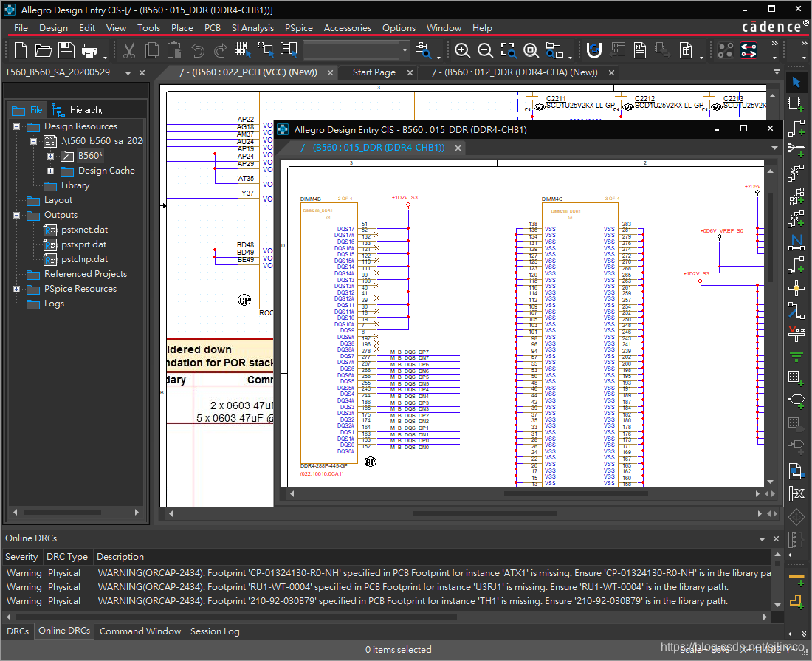Click the Zoom In magnifier icon
The width and height of the screenshot is (812, 661).
[462, 50]
